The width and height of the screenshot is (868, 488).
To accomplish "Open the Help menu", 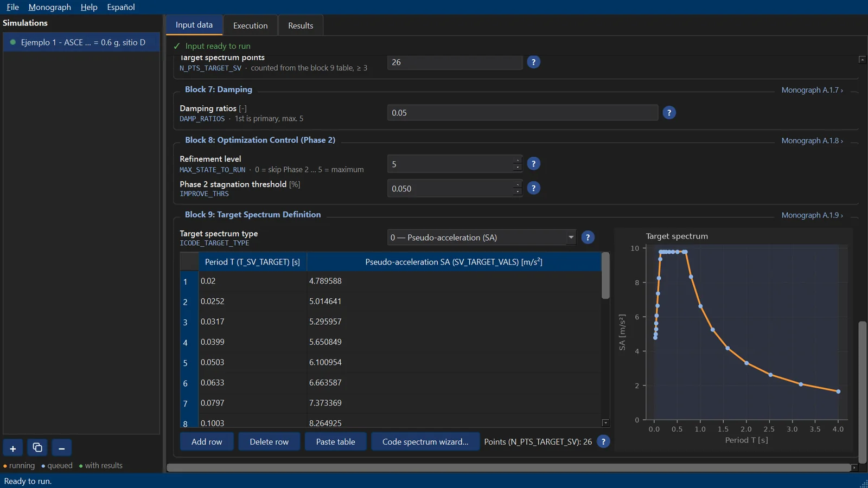I will point(89,7).
